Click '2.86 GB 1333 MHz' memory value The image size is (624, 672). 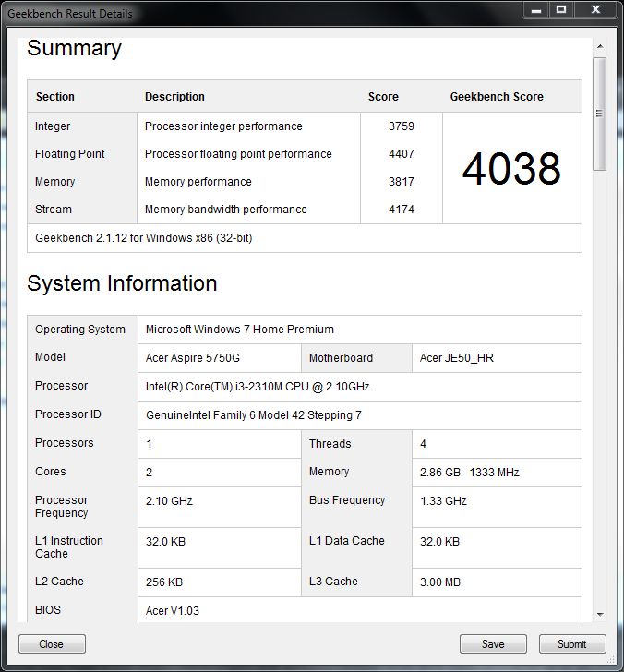click(x=469, y=473)
